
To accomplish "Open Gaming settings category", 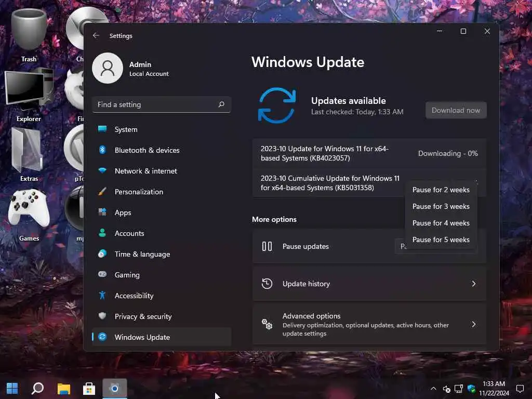I will pos(162,275).
